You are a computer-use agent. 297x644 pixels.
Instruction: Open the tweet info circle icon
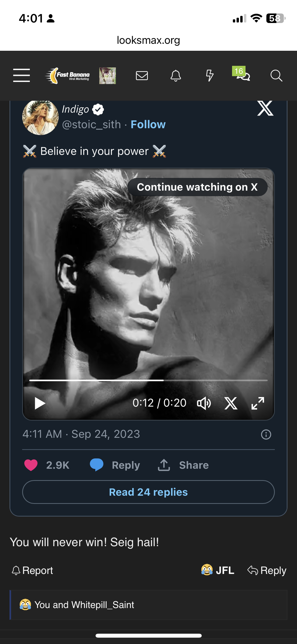click(266, 434)
